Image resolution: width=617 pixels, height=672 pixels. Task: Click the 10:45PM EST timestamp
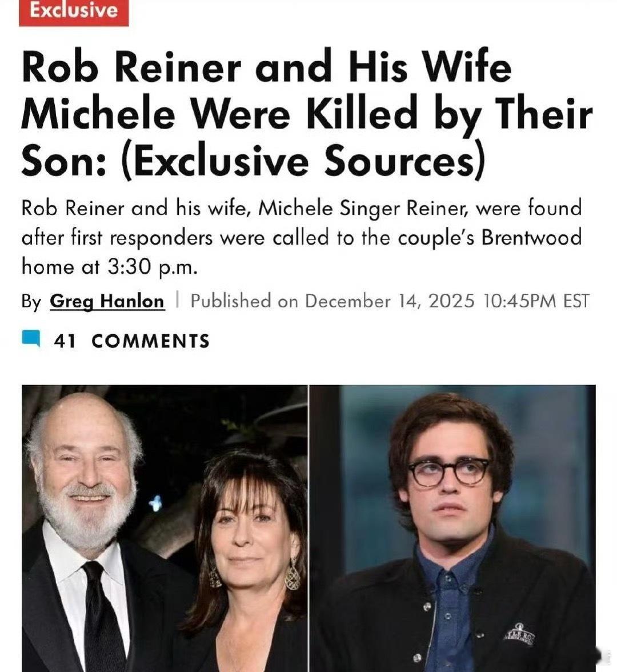click(536, 301)
